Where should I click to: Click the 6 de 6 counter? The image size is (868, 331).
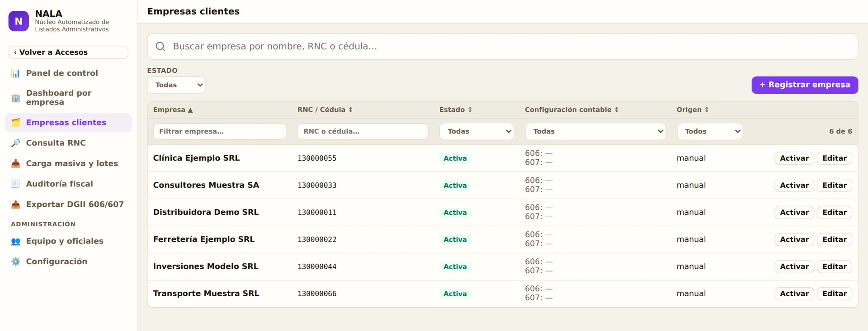840,131
